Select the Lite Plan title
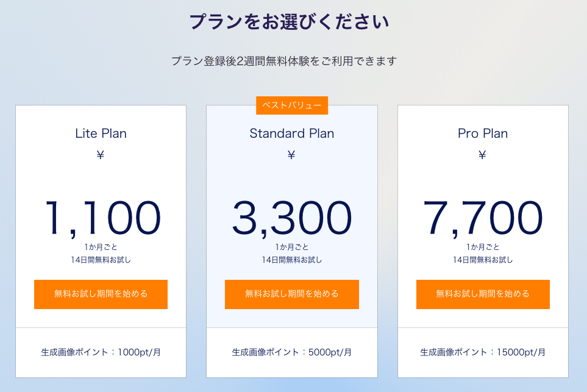The width and height of the screenshot is (587, 392). click(101, 134)
